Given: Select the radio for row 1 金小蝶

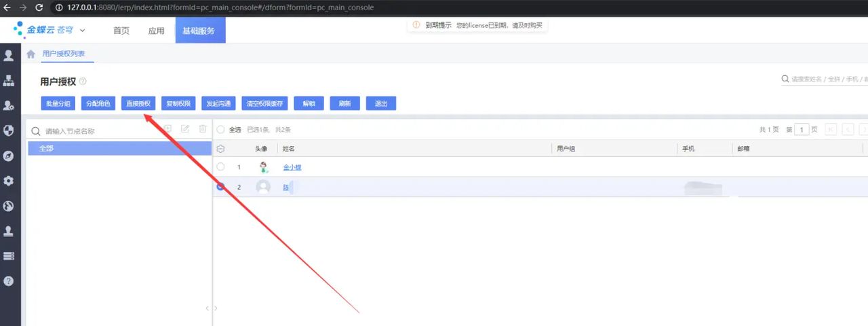Looking at the screenshot, I should coord(220,167).
